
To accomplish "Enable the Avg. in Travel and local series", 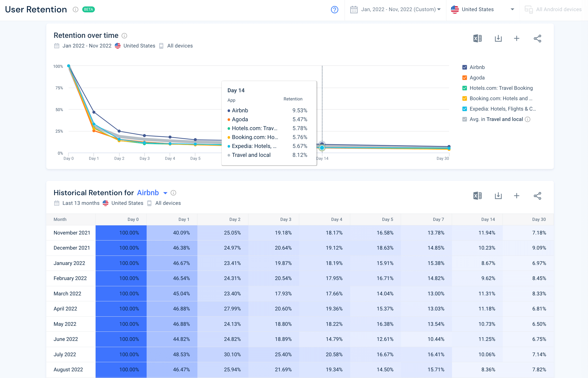I will 464,119.
